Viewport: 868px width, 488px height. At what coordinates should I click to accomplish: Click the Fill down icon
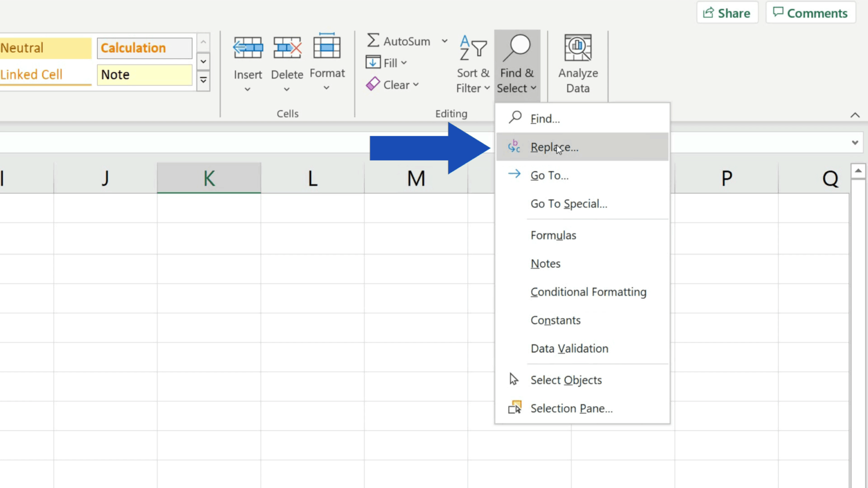pyautogui.click(x=373, y=62)
